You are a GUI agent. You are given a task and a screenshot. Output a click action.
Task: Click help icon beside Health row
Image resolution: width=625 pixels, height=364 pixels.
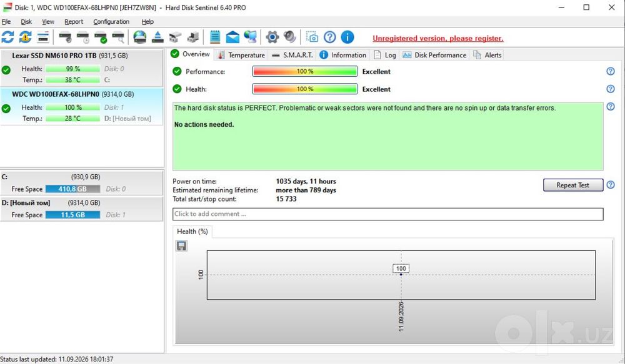[x=610, y=89]
